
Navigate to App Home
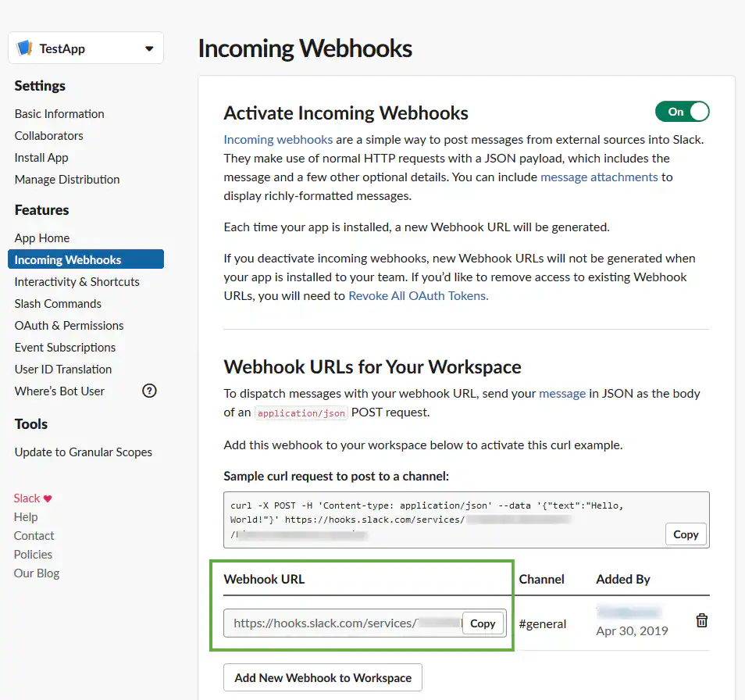42,238
